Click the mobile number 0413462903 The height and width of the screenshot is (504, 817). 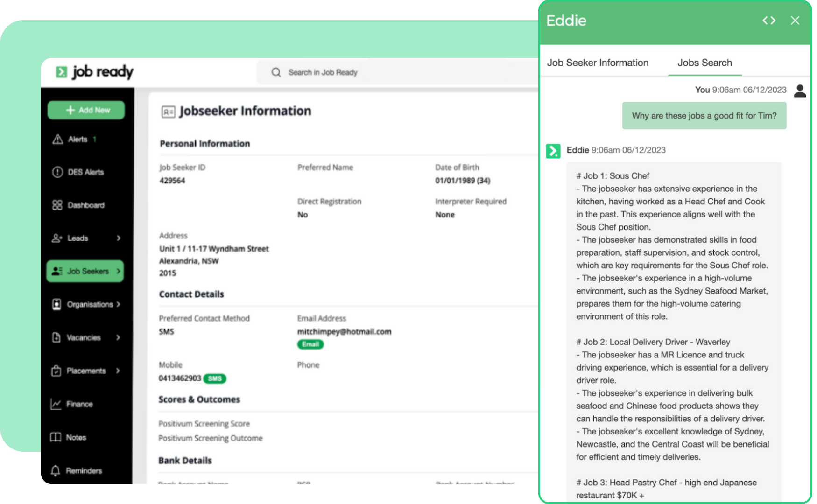coord(180,378)
